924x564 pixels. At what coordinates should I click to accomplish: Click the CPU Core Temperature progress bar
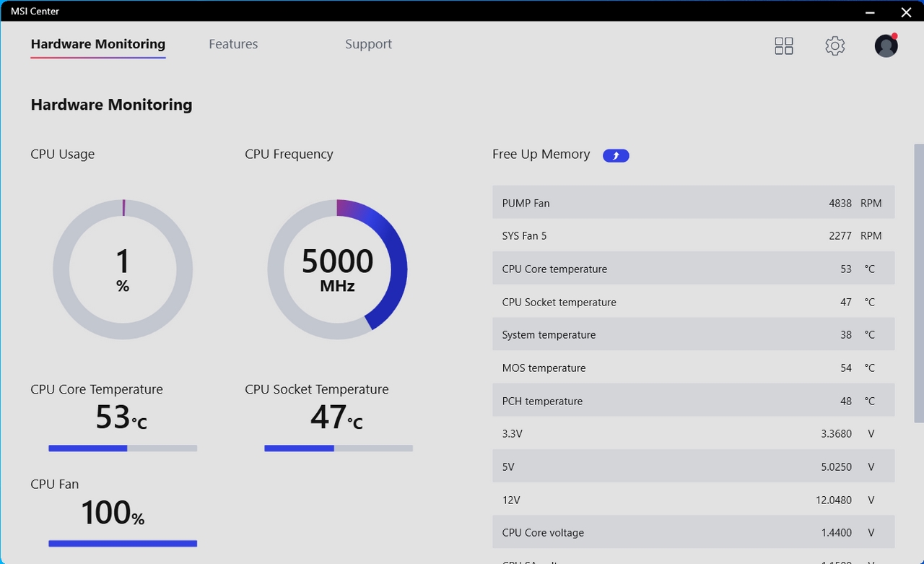[123, 448]
